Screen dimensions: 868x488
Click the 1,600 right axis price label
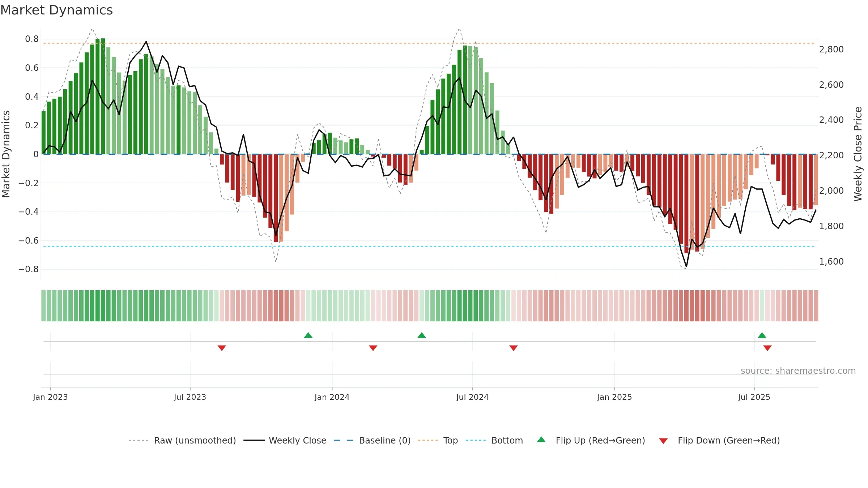(x=831, y=262)
